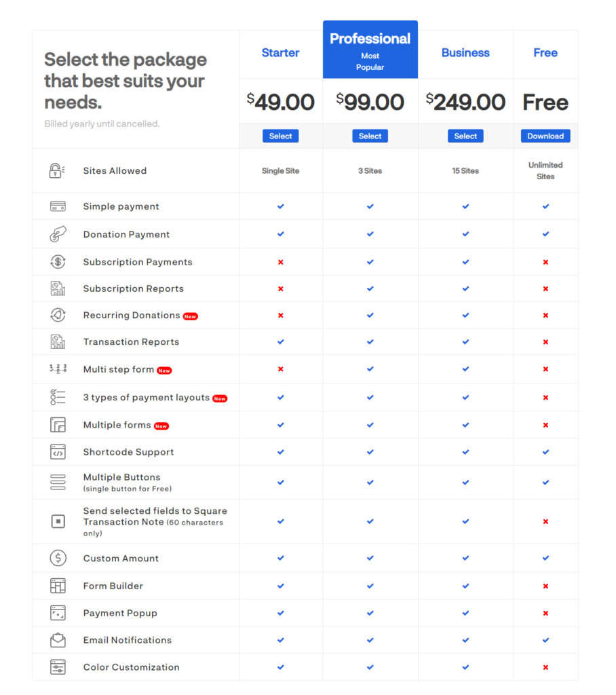Click the Starter column heading

point(280,53)
